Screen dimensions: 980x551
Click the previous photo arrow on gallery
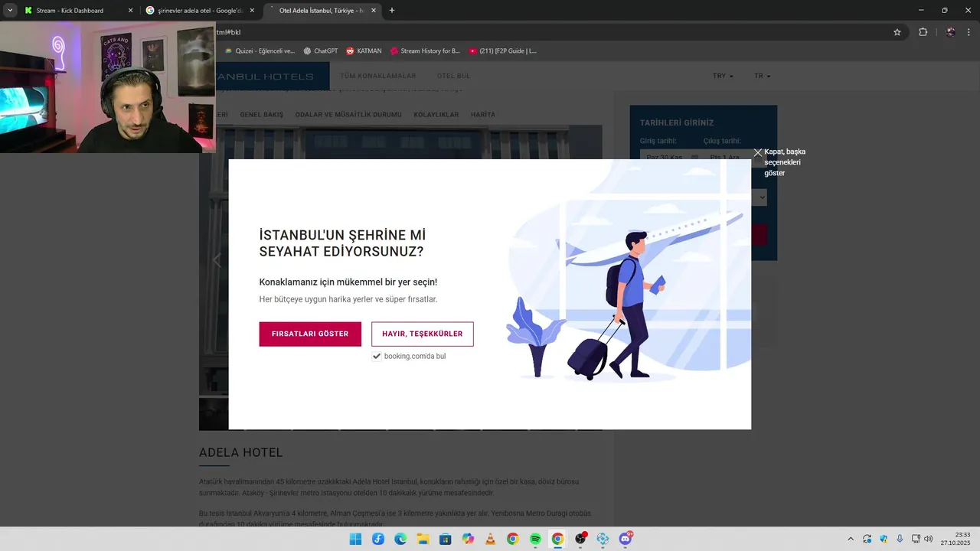(x=217, y=260)
